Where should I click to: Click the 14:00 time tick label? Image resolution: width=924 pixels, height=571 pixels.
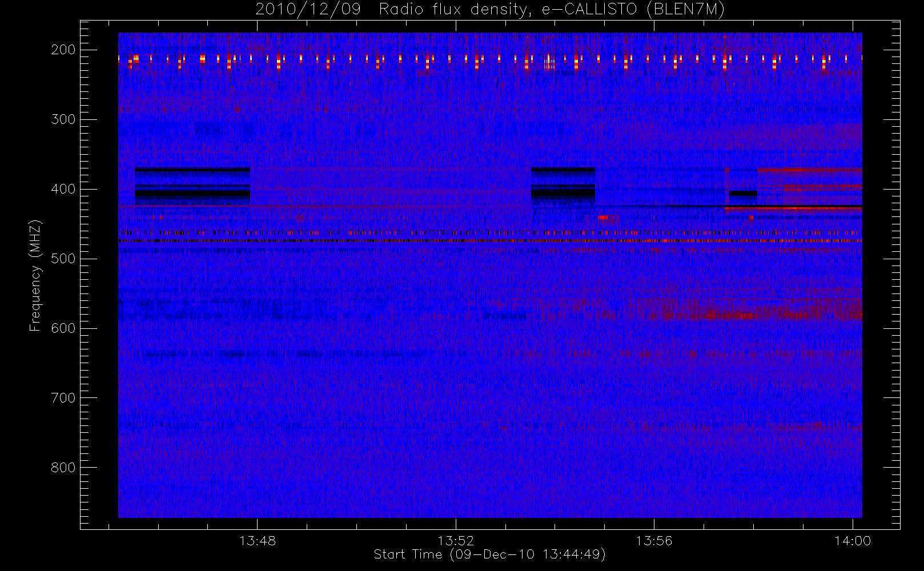[853, 540]
